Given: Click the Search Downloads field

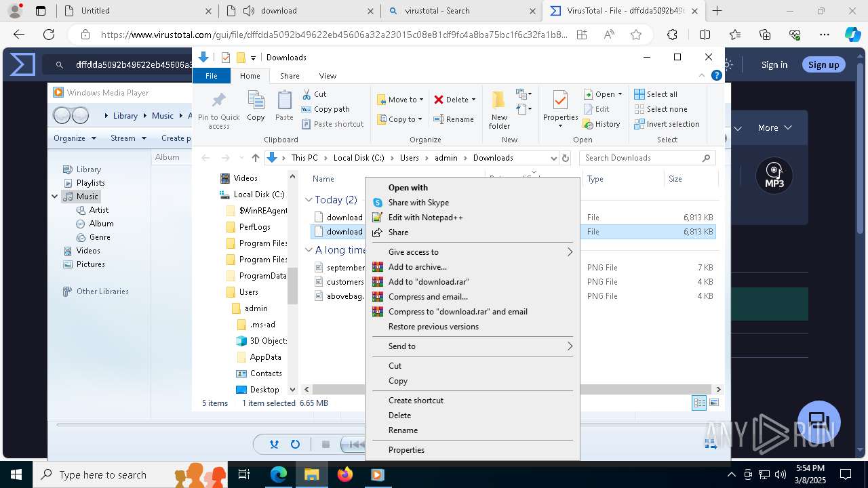Looking at the screenshot, I should [648, 158].
